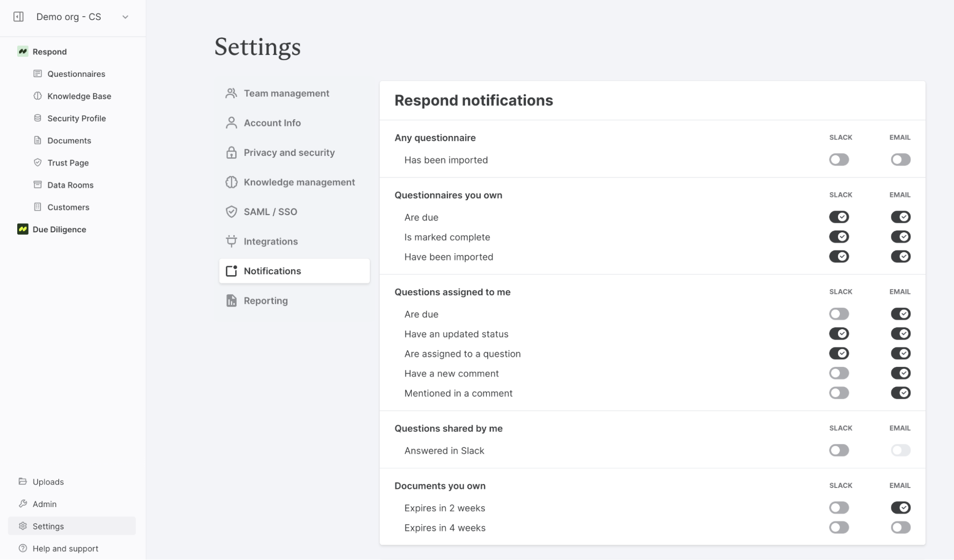This screenshot has height=560, width=954.
Task: Click the Customers building icon
Action: click(x=38, y=207)
